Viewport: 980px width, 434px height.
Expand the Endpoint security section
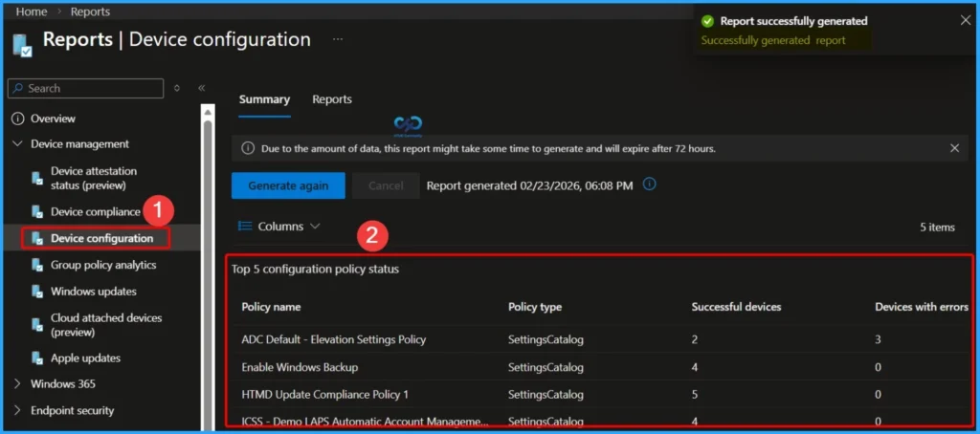17,411
